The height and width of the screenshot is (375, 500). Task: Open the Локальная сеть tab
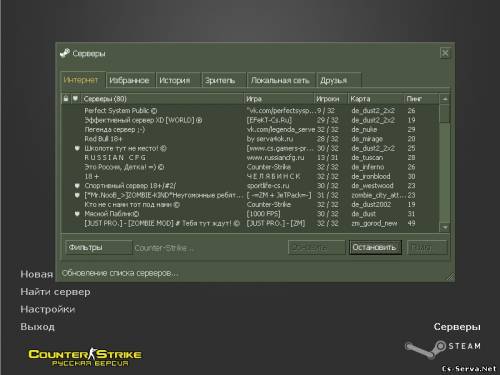tap(280, 80)
